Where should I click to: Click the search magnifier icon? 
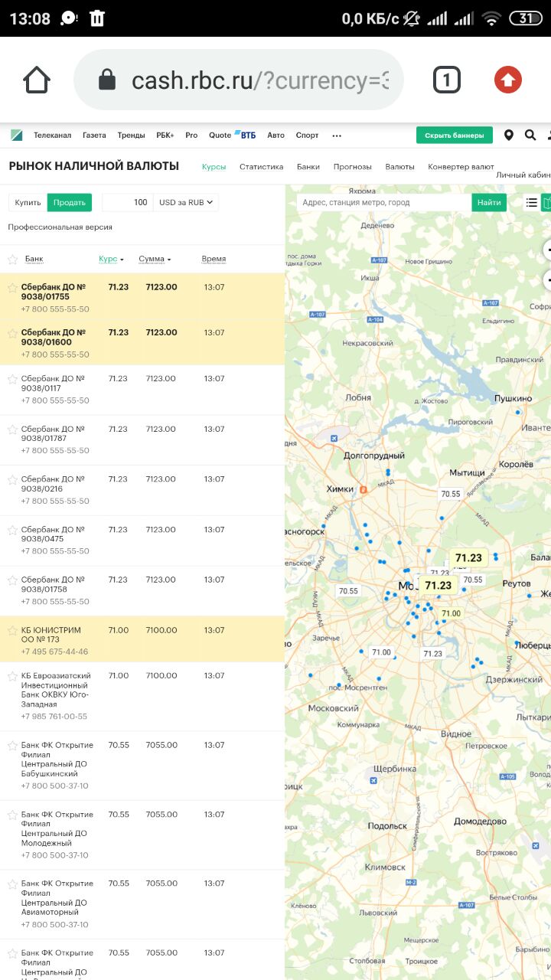(x=530, y=136)
